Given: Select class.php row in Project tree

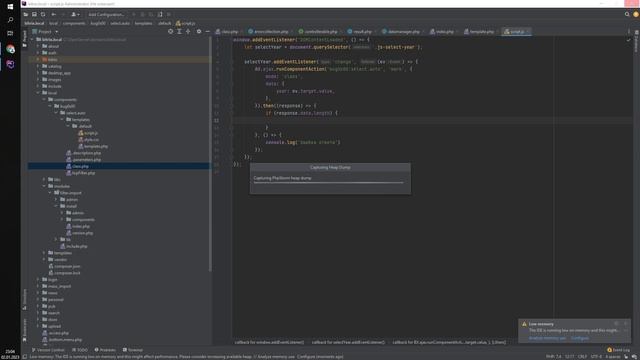Looking at the screenshot, I should pos(118,166).
